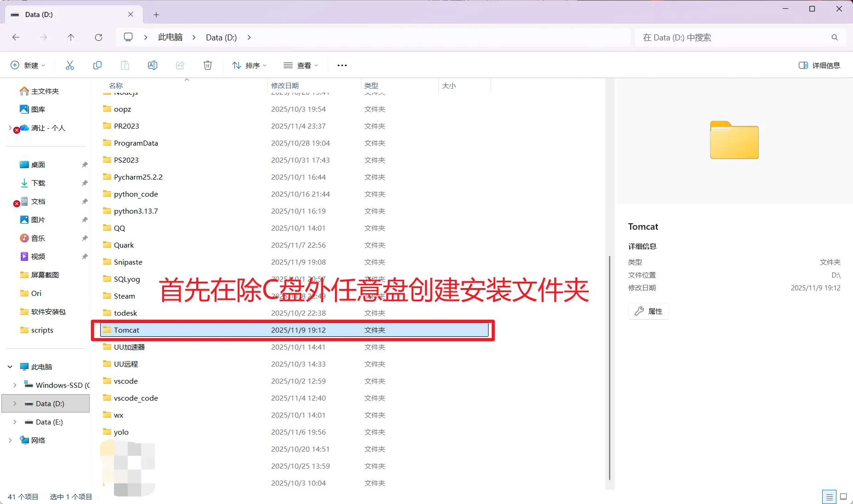Open Desktop (桌面) in sidebar

click(x=33, y=164)
